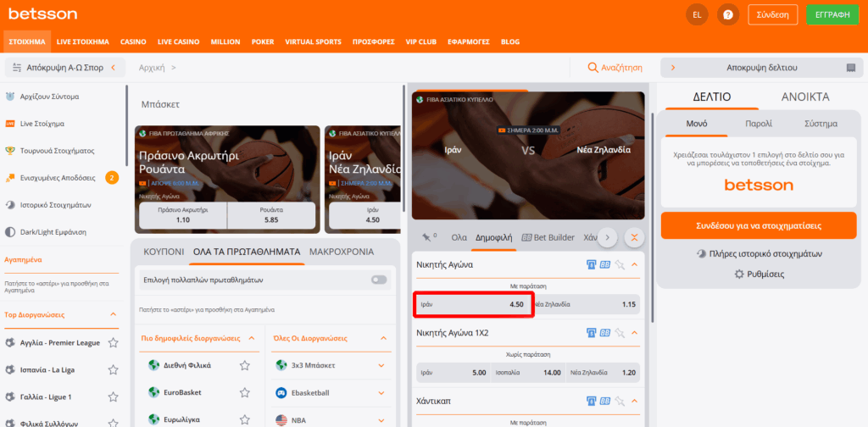Toggle Επιλογή πολλαπλών πρωταθλημάτων switch
Image resolution: width=868 pixels, height=427 pixels.
tap(379, 280)
